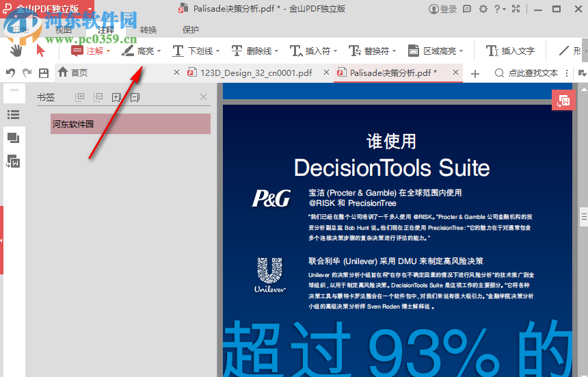This screenshot has width=588, height=377.
Task: Click the scrollbar up arrow
Action: 584,89
